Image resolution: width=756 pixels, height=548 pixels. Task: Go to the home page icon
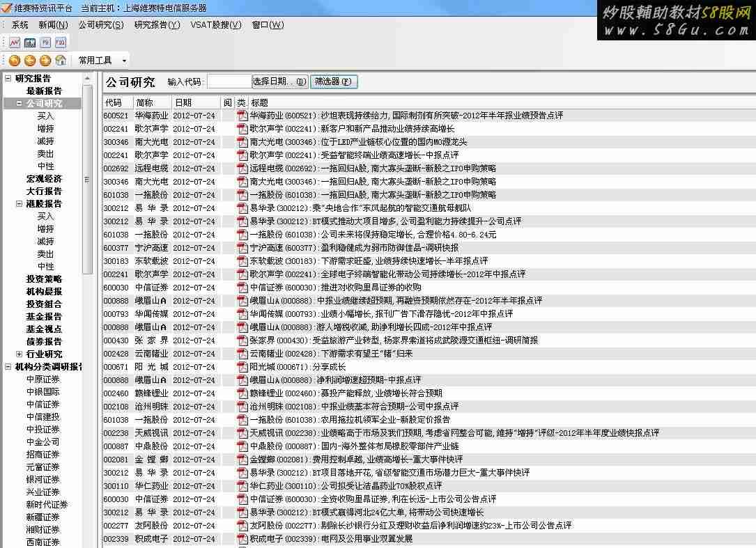[x=61, y=61]
